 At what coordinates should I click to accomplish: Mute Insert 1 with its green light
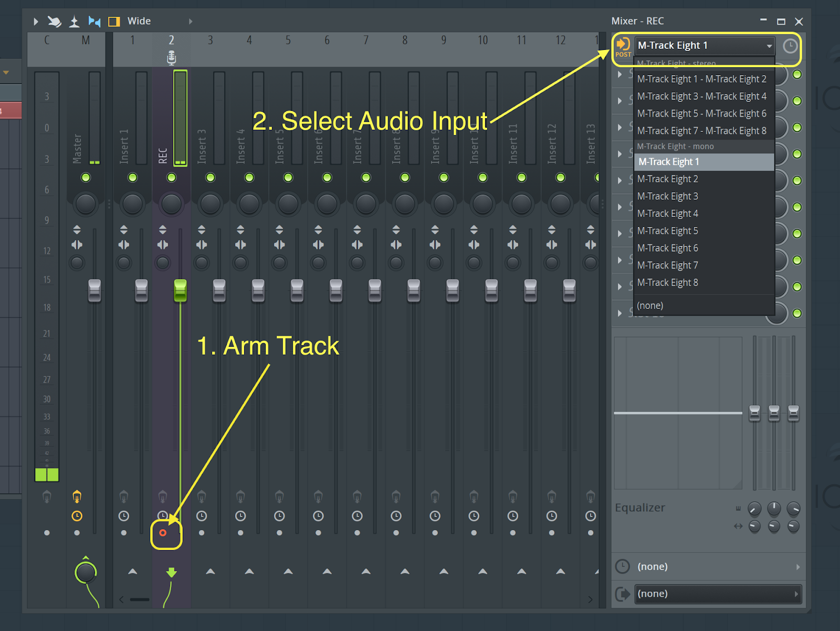click(132, 178)
